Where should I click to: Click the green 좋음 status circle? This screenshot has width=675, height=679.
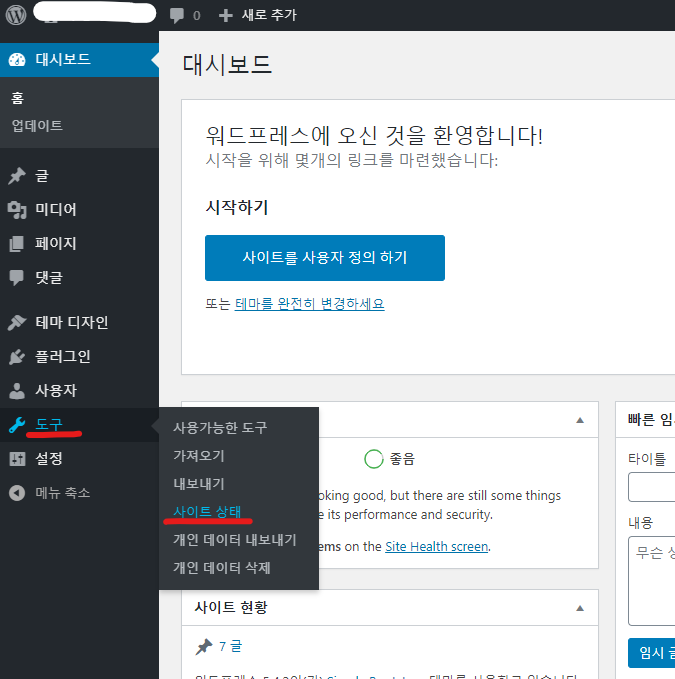tap(374, 459)
